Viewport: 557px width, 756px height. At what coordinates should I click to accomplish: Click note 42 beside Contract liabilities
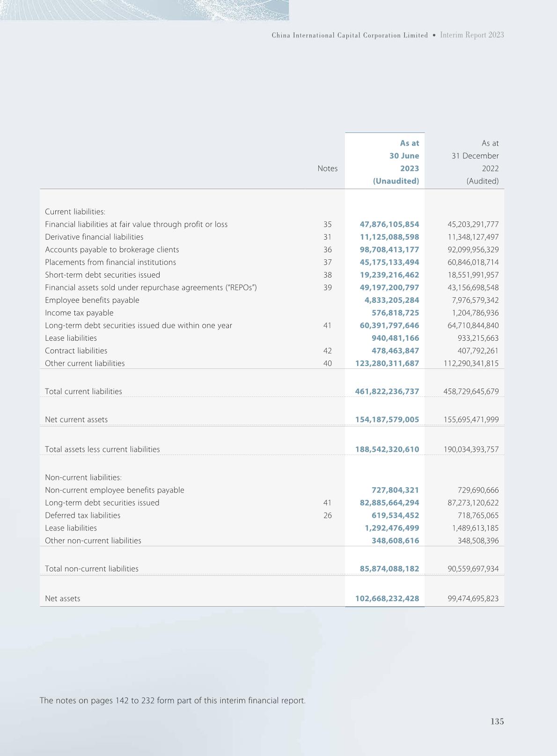point(327,351)
